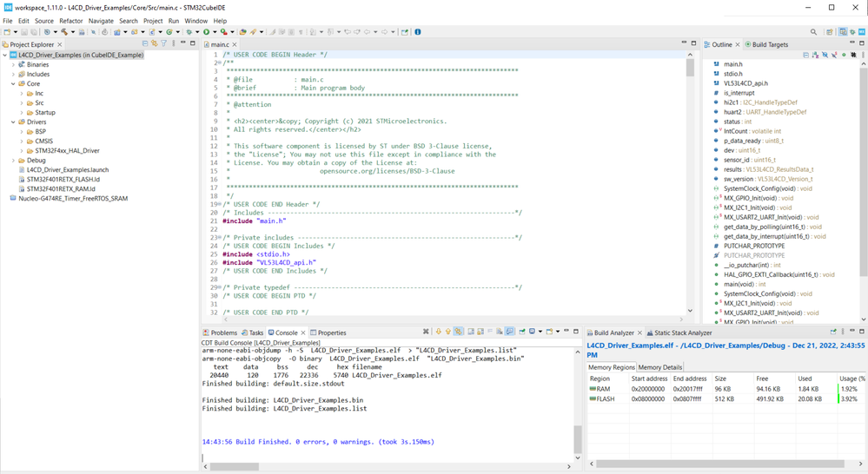Switch to the Memory Details tab
This screenshot has height=474, width=868.
(660, 367)
